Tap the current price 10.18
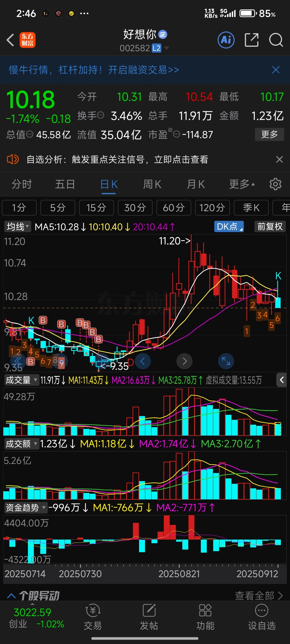 30,100
